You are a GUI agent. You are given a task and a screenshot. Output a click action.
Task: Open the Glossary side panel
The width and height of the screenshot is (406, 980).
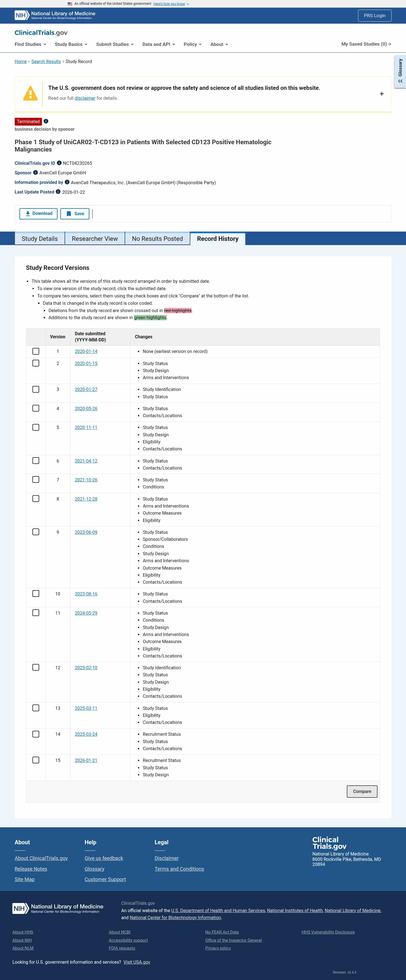pyautogui.click(x=400, y=72)
